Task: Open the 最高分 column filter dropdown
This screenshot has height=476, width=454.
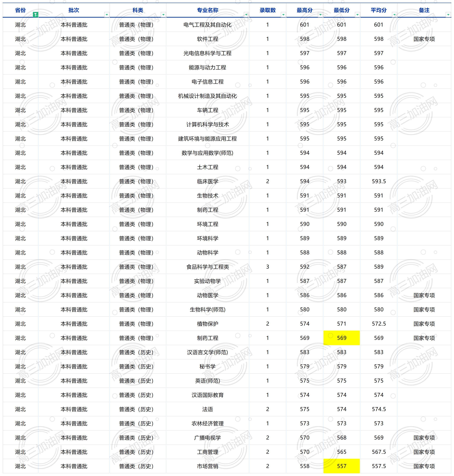Action: (x=320, y=15)
